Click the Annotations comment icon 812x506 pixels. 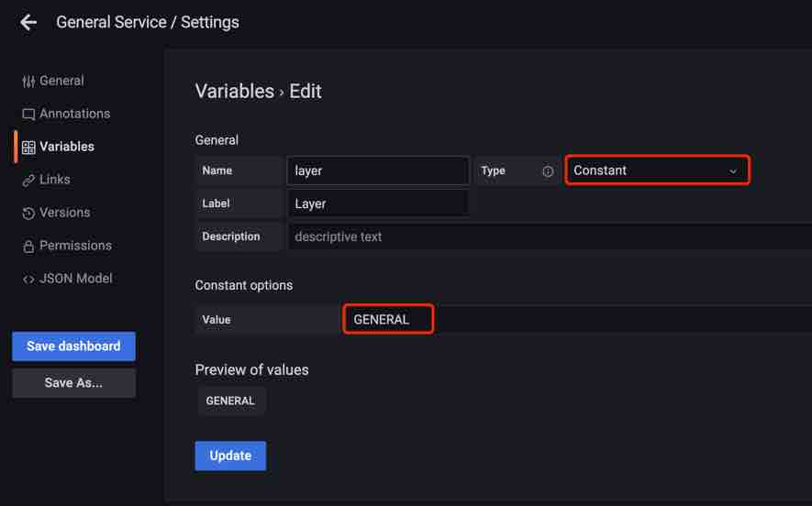tap(28, 115)
